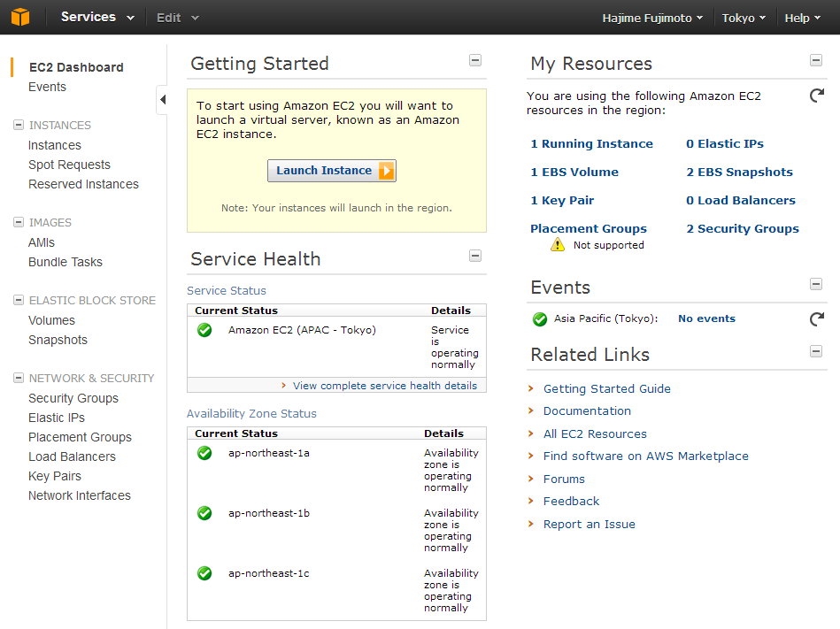This screenshot has width=840, height=629.
Task: Click the Availability Zone Status heading
Action: point(251,414)
